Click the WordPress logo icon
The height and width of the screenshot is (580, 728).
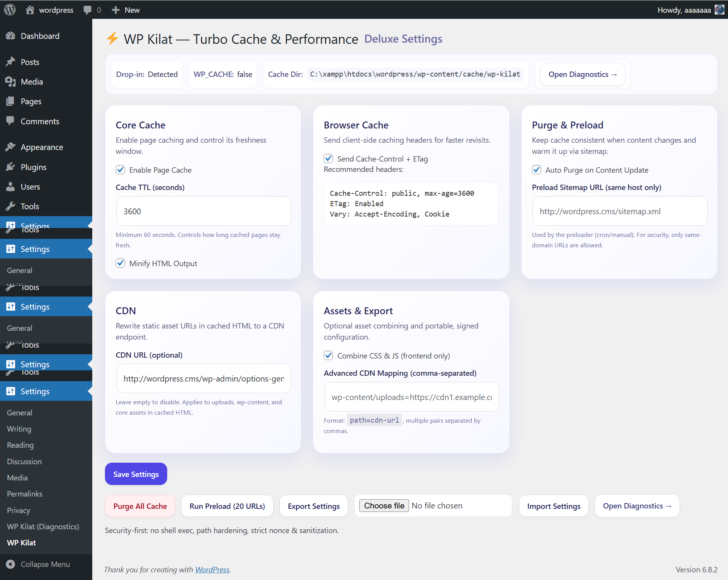click(x=10, y=10)
